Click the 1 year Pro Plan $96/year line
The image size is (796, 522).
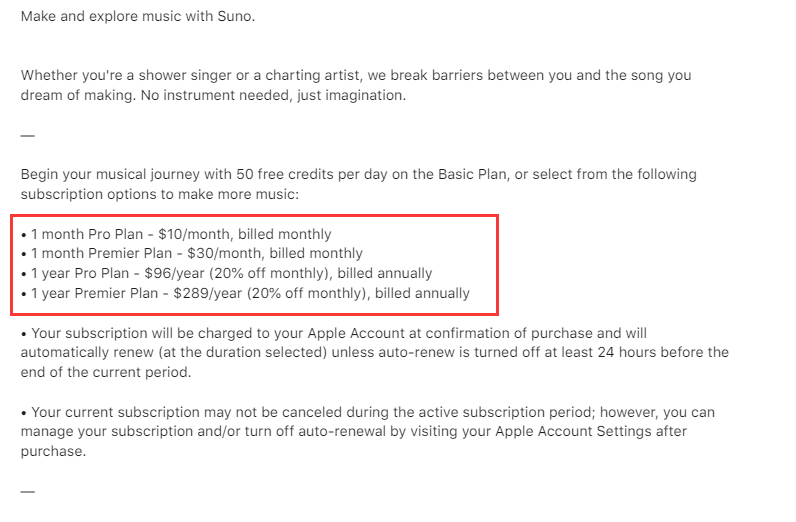coord(226,273)
